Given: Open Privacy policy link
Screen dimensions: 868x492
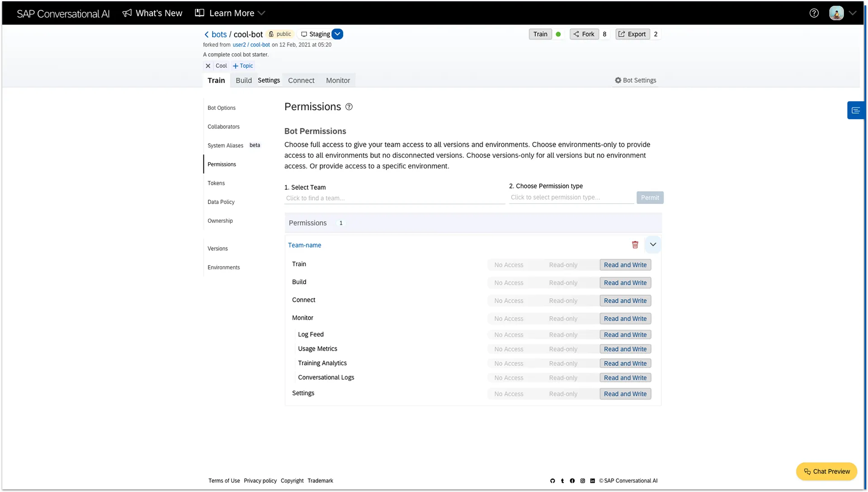Looking at the screenshot, I should click(260, 481).
